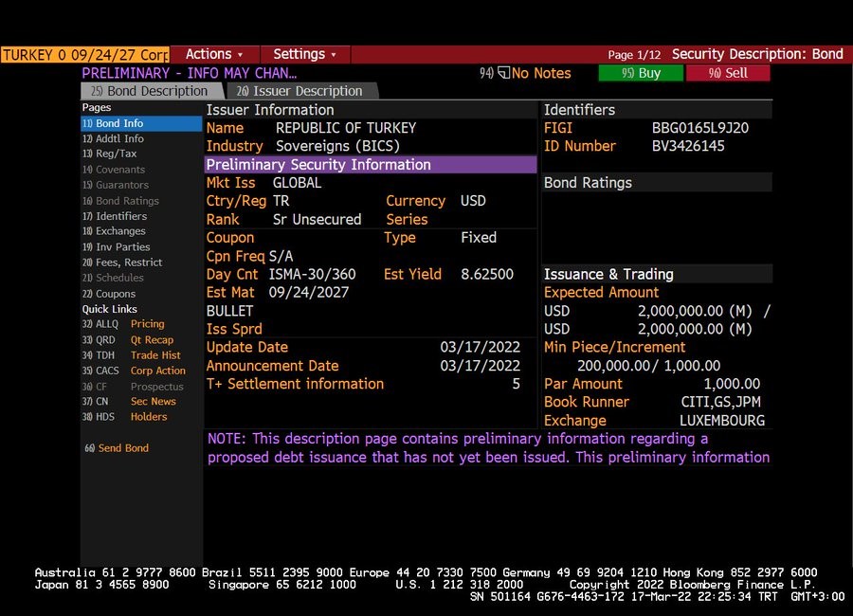Image resolution: width=853 pixels, height=616 pixels.
Task: Click the Page 1/12 indicator
Action: coord(634,55)
